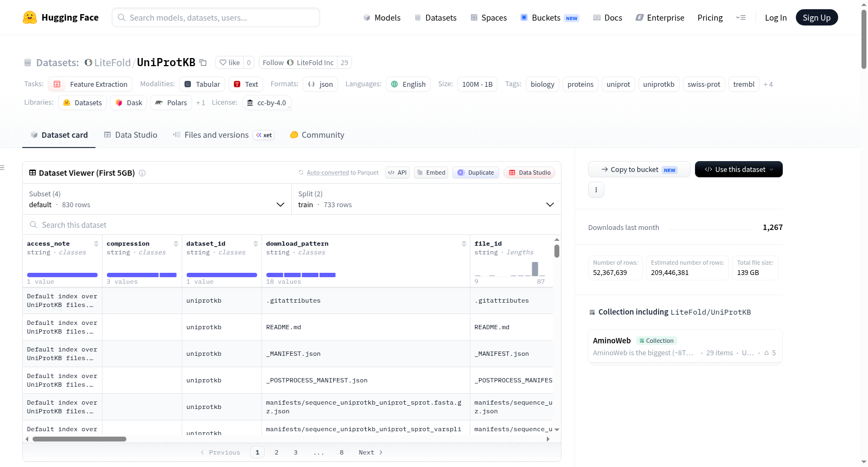Click the Embed button
Image resolution: width=868 pixels, height=467 pixels.
[431, 172]
